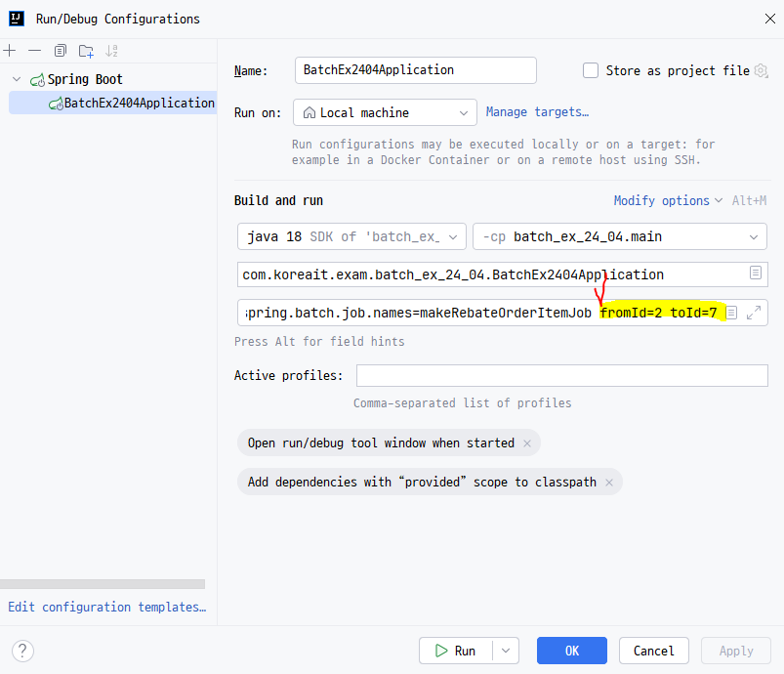Expand the program arguments field
Image resolution: width=784 pixels, height=674 pixels.
(x=754, y=313)
